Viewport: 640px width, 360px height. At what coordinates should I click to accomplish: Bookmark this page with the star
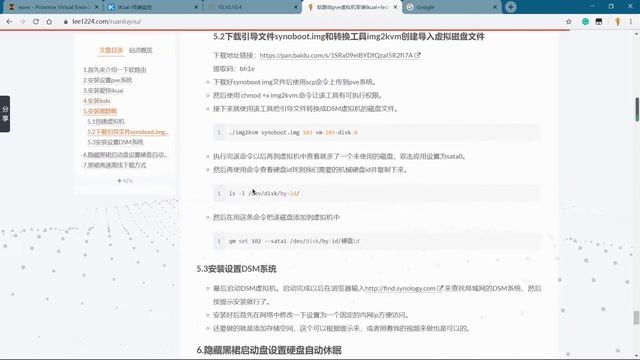point(569,22)
